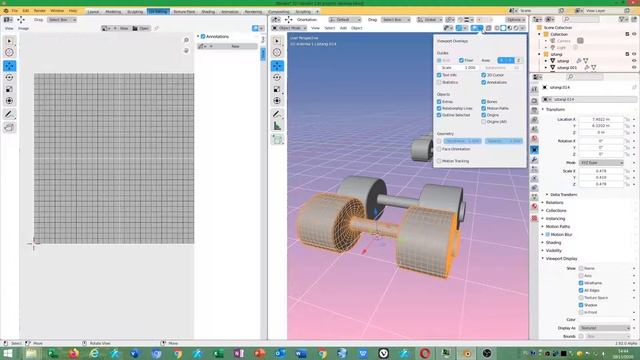The height and width of the screenshot is (360, 640).
Task: Choose Annotate tool in 3D viewport toolbar
Action: pos(277,114)
